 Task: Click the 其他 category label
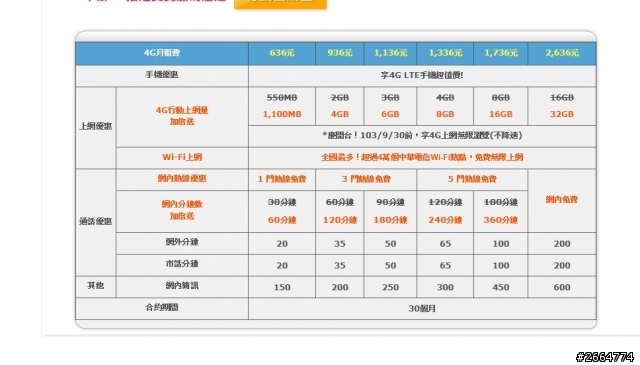point(96,286)
